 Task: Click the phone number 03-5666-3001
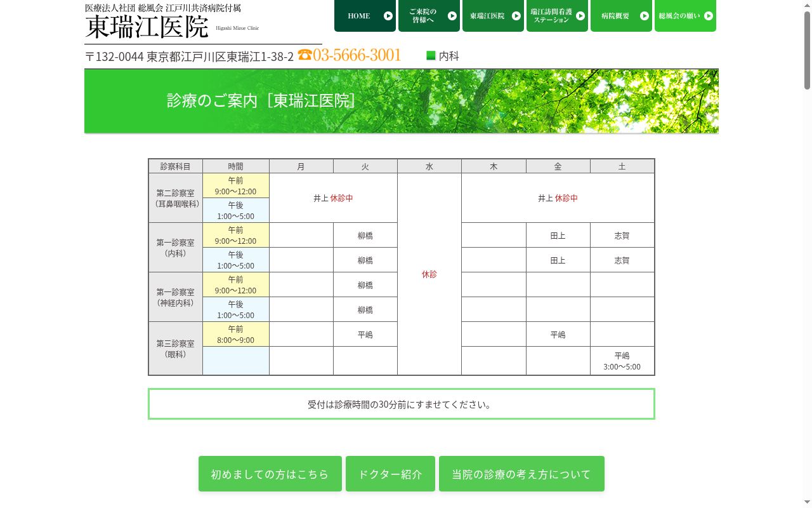coord(357,55)
